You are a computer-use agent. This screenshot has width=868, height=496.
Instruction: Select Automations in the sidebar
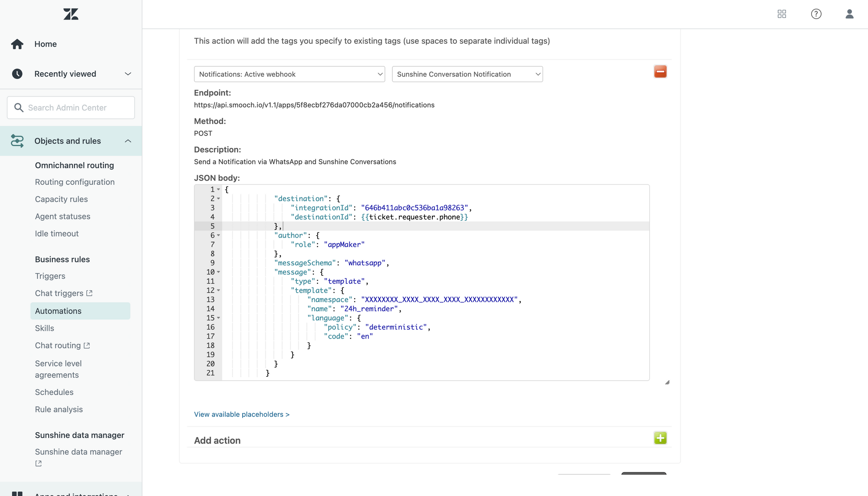click(58, 311)
